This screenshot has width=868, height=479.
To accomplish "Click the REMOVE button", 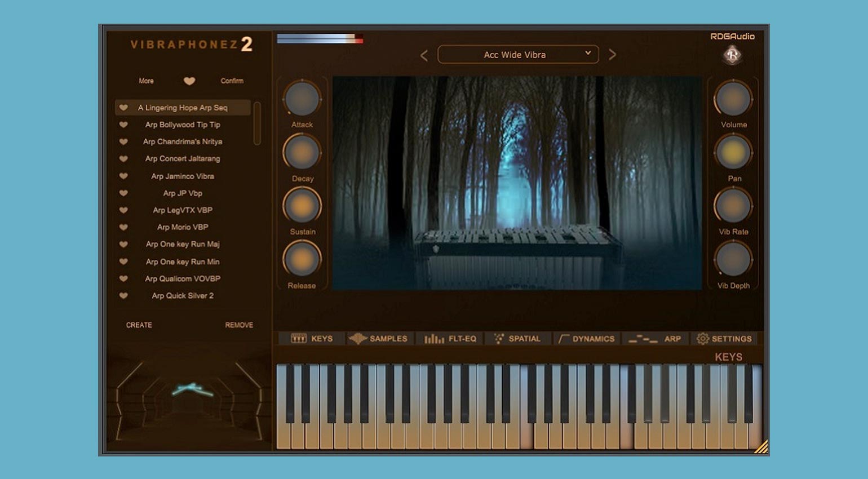I will (239, 325).
